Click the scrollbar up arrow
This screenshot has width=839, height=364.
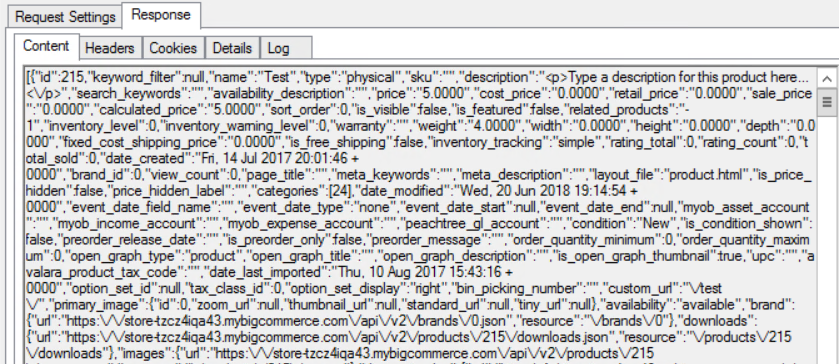(827, 80)
